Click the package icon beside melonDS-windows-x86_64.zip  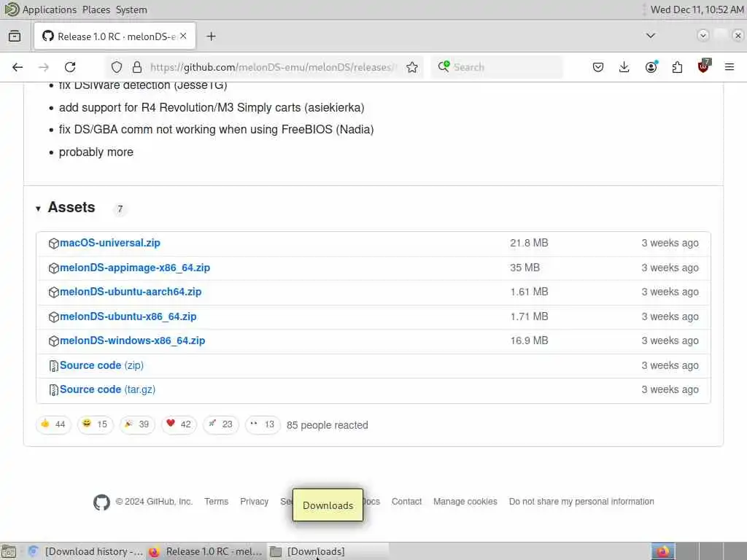click(x=54, y=341)
